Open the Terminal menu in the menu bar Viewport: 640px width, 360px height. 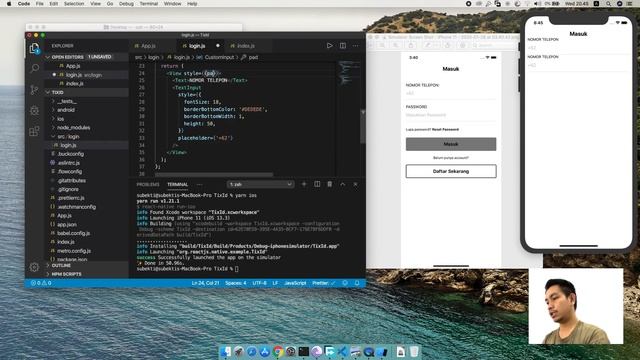click(149, 4)
